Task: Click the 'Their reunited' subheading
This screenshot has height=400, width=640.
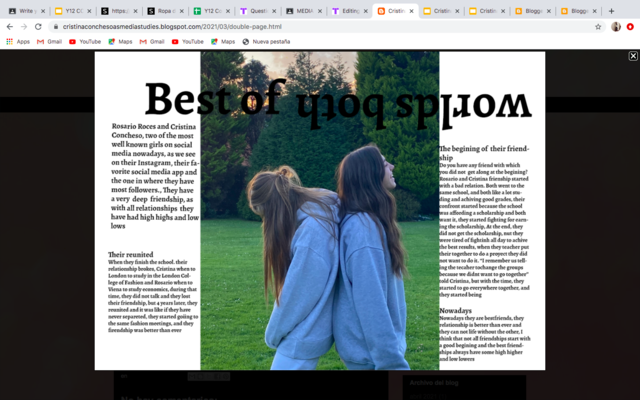Action: [131, 254]
